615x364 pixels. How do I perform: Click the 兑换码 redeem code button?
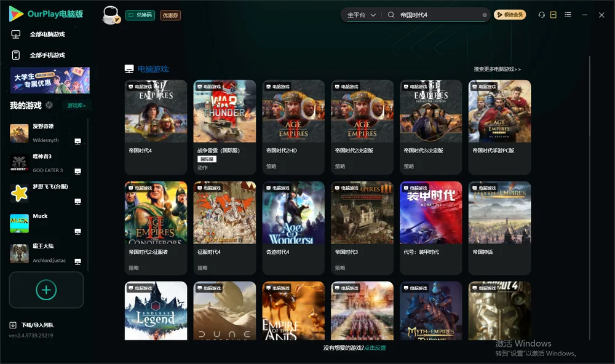[140, 15]
